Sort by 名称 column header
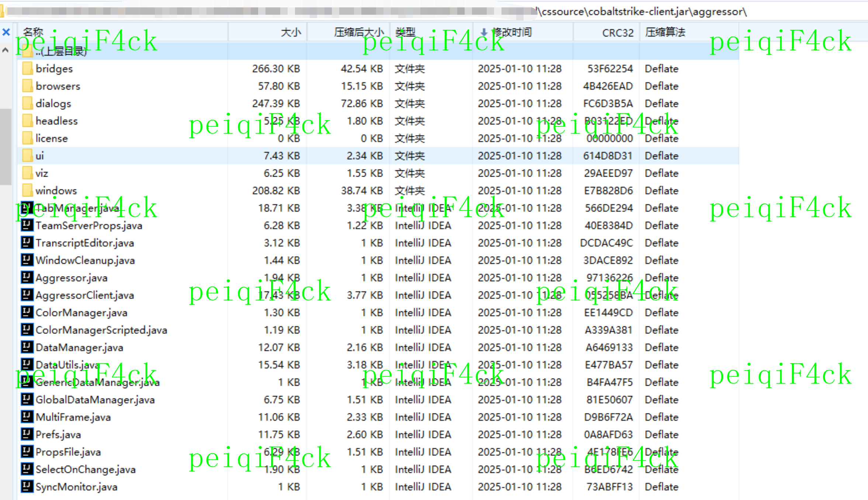 122,32
